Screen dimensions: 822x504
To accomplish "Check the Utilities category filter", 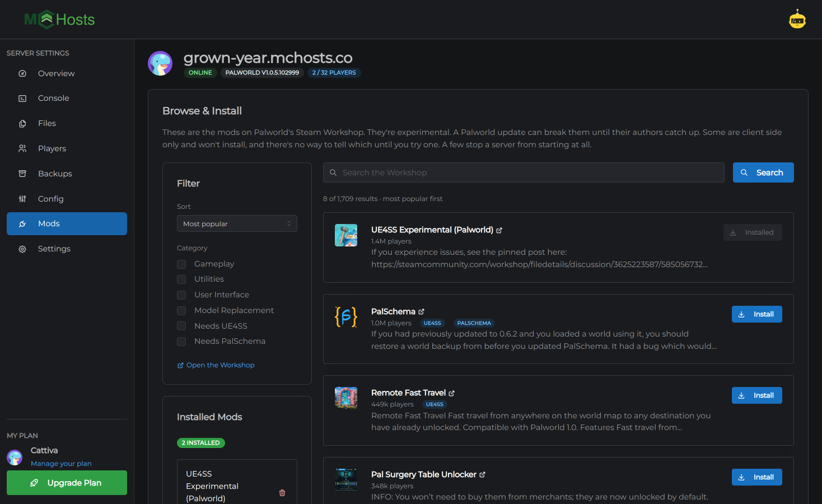I will point(181,279).
